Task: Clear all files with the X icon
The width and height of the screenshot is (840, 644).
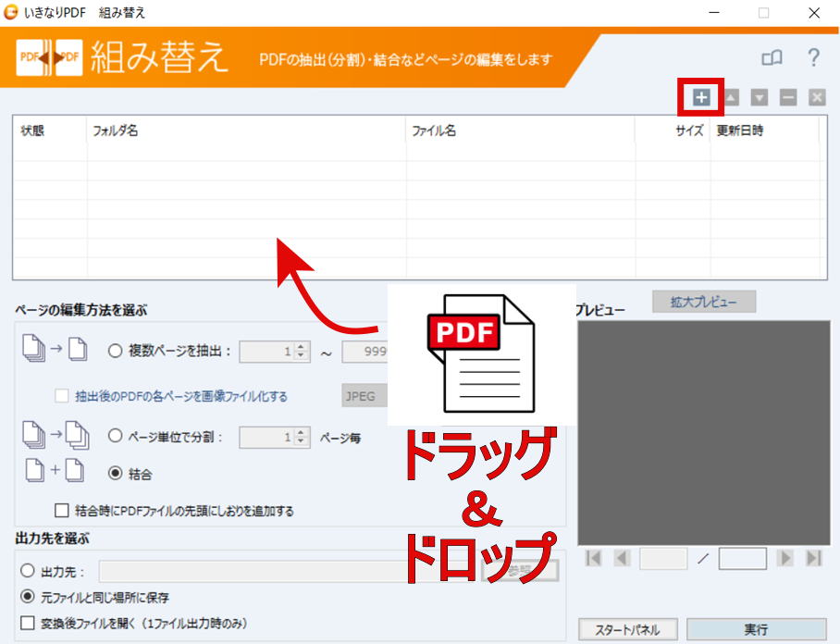Action: point(816,97)
